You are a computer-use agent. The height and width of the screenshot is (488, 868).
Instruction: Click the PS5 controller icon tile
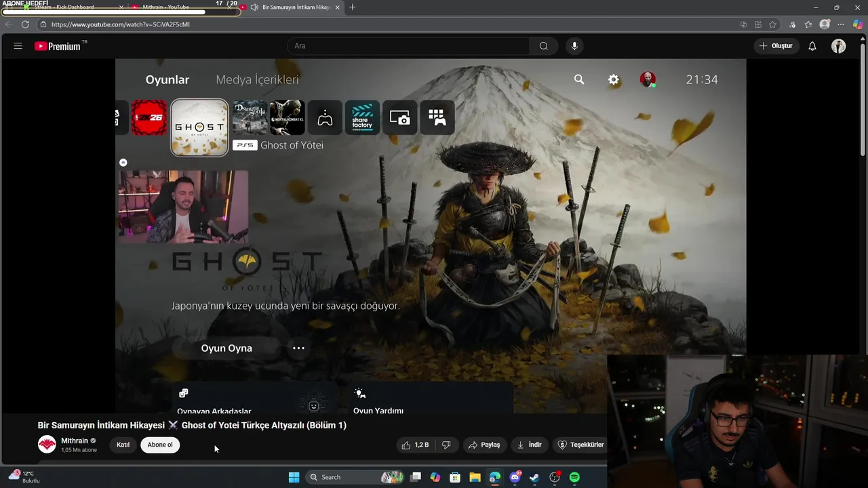coord(325,118)
